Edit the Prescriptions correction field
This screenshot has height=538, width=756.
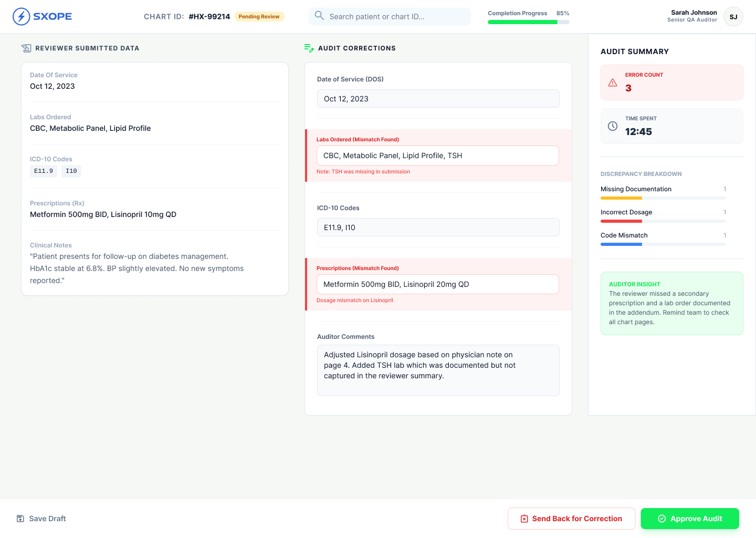click(438, 284)
